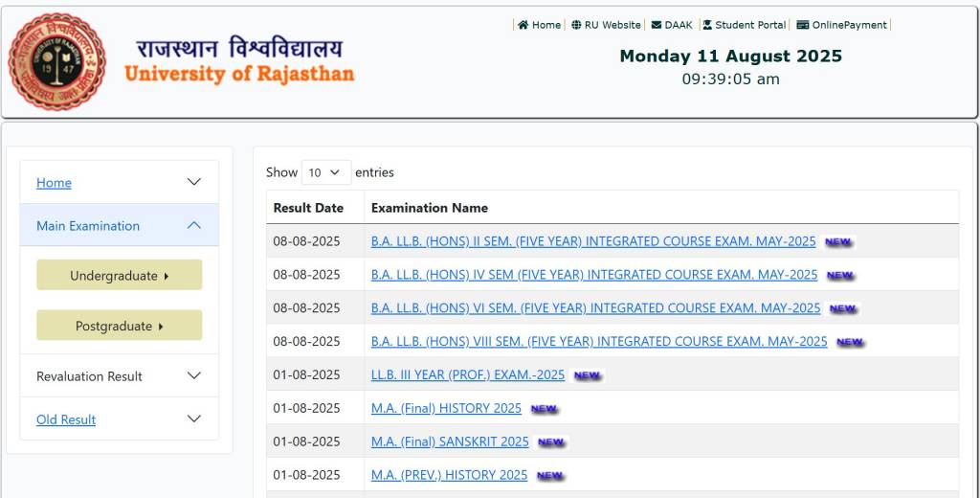Click the OnlinePayment card icon
The height and width of the screenshot is (498, 980).
point(803,25)
